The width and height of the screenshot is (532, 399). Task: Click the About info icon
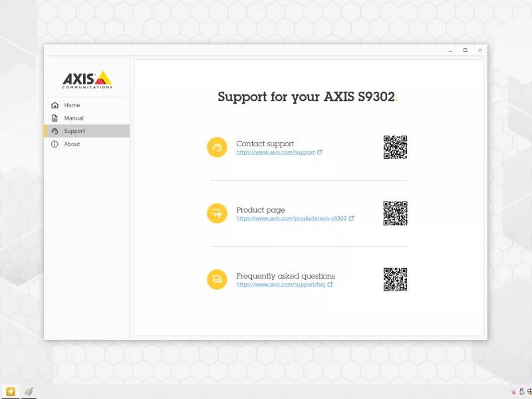pyautogui.click(x=55, y=144)
